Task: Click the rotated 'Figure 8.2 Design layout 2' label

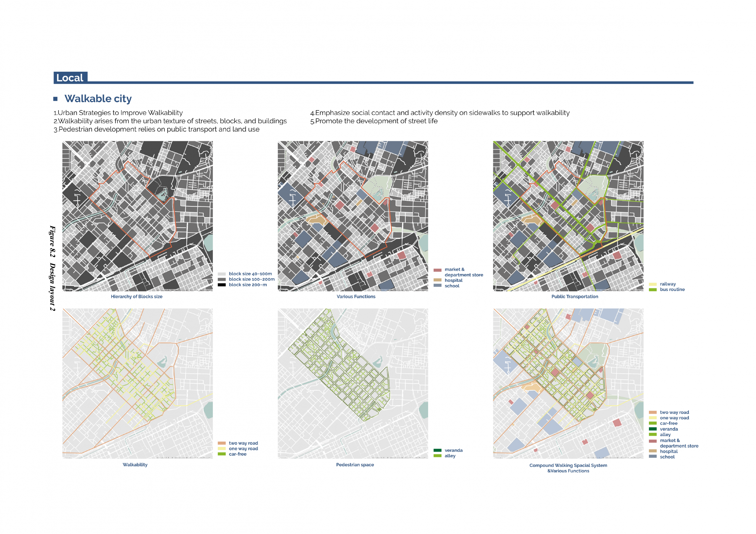Action: [x=52, y=268]
